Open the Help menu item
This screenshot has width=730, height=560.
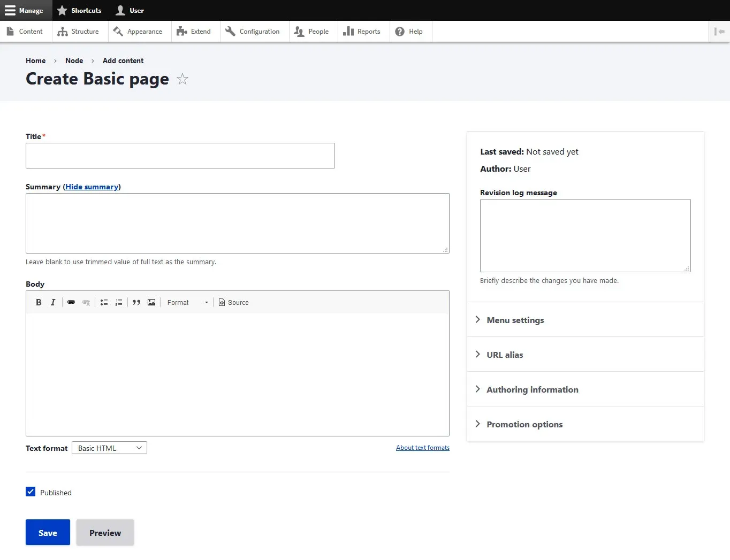[410, 32]
